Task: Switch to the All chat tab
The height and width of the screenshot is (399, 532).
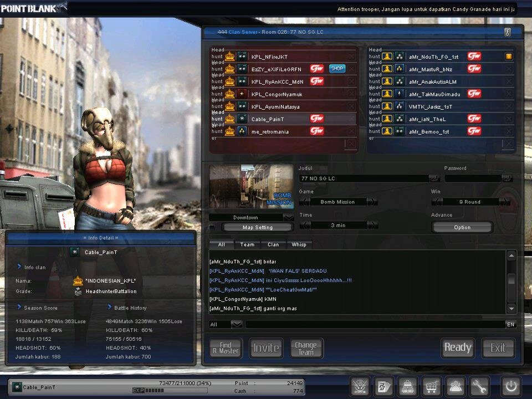Action: [x=222, y=244]
